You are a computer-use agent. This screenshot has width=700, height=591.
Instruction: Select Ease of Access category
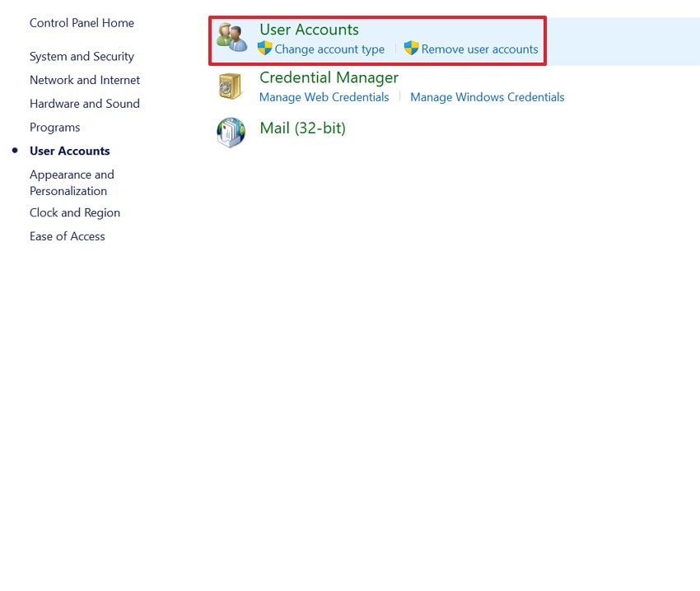[x=67, y=236]
